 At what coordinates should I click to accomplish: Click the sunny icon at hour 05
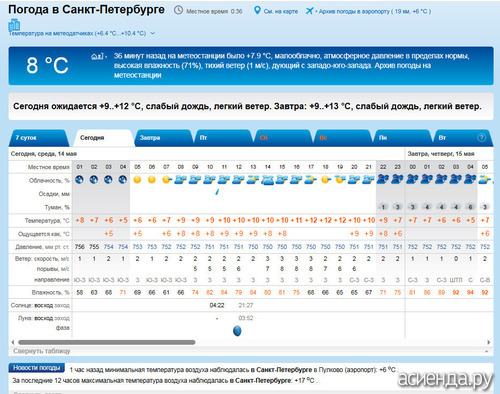(137, 180)
